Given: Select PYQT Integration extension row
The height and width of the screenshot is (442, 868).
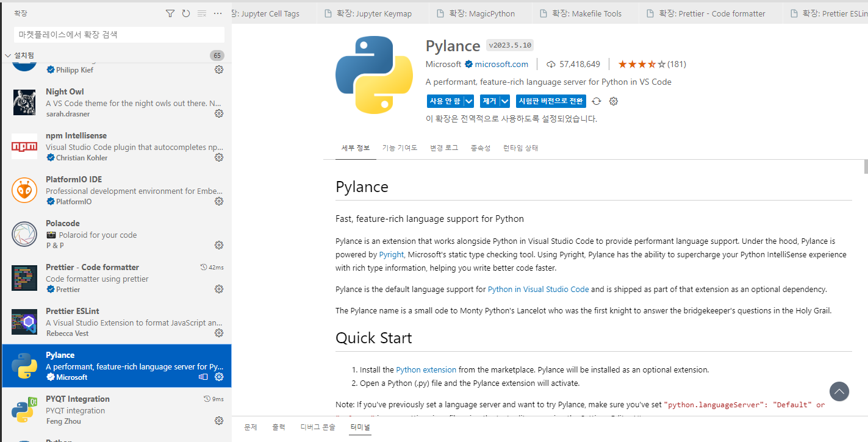Looking at the screenshot, I should tap(116, 410).
